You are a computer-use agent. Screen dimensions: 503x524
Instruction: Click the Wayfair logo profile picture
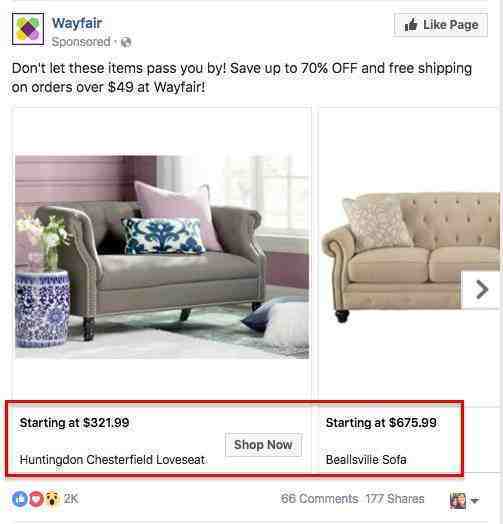pos(28,29)
